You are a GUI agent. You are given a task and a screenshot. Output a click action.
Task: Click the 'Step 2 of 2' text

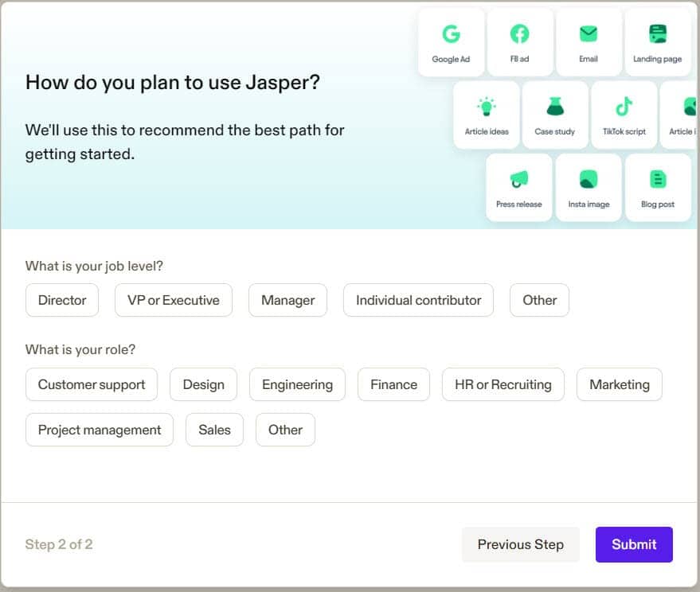click(x=59, y=544)
